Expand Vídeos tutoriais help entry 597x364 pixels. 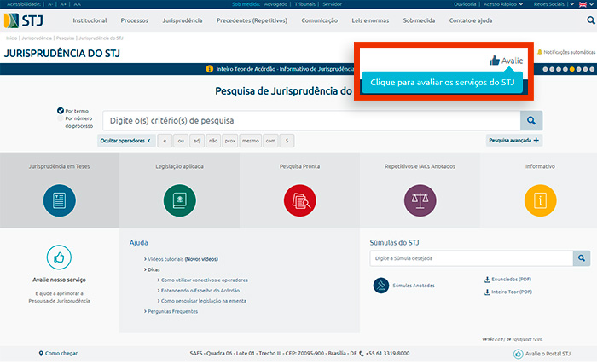pos(181,259)
